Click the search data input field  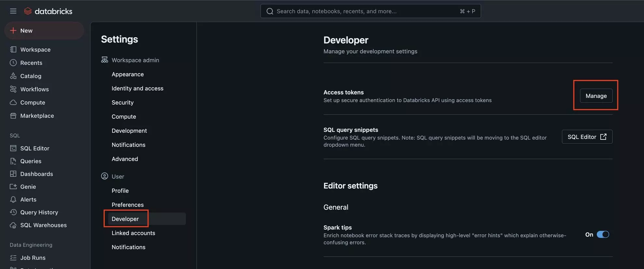coord(370,11)
